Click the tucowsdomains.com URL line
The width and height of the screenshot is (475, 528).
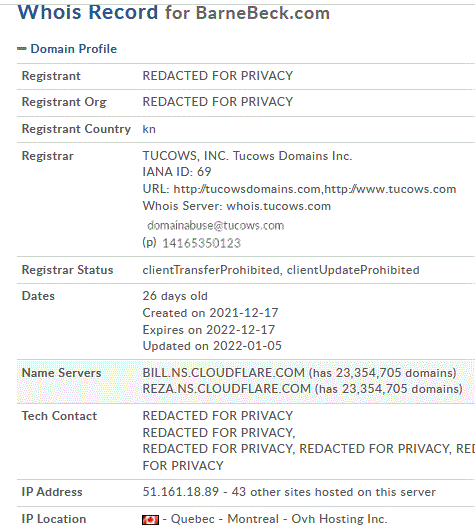(x=299, y=189)
